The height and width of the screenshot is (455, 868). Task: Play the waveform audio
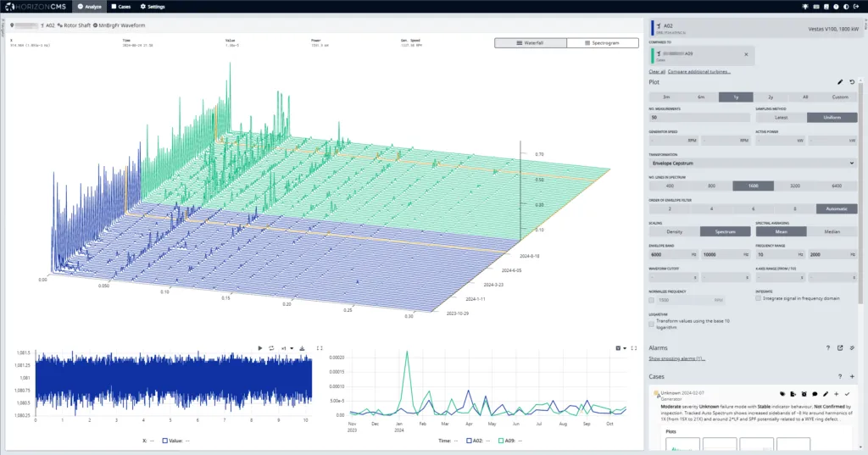261,348
